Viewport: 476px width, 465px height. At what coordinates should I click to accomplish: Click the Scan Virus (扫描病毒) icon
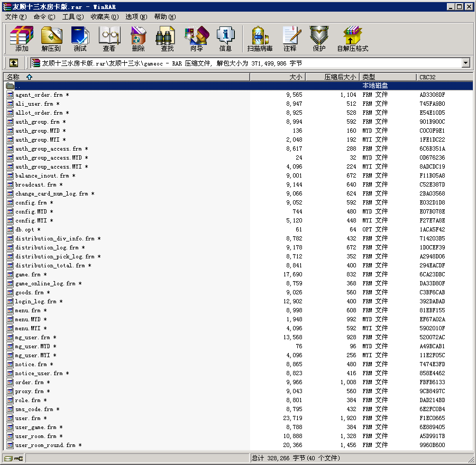[x=260, y=39]
